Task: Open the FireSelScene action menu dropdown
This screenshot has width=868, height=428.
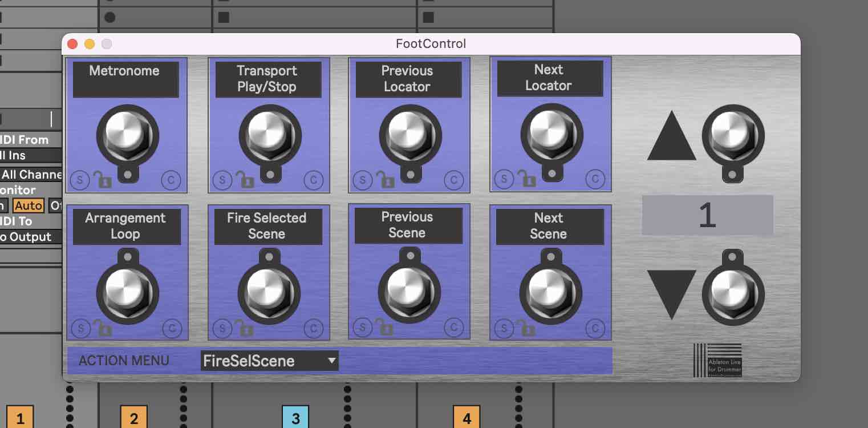Action: 270,361
